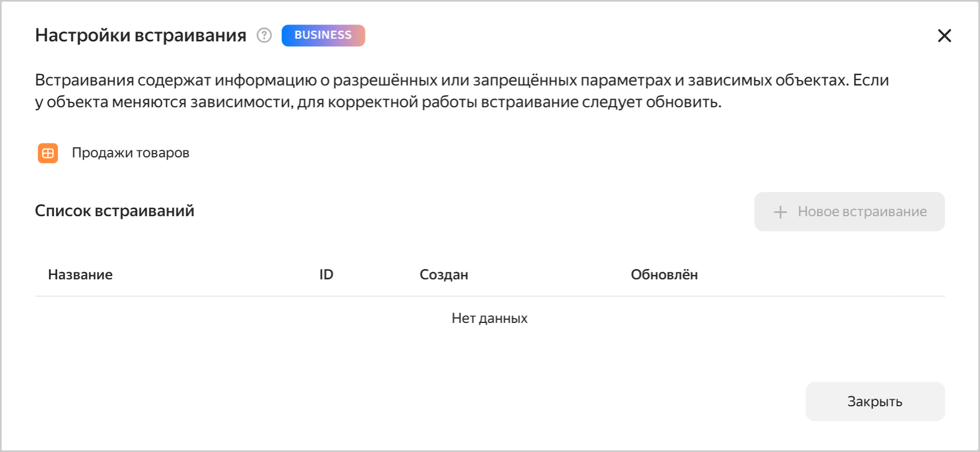Click the word Если in the description
980x452 pixels.
point(871,80)
